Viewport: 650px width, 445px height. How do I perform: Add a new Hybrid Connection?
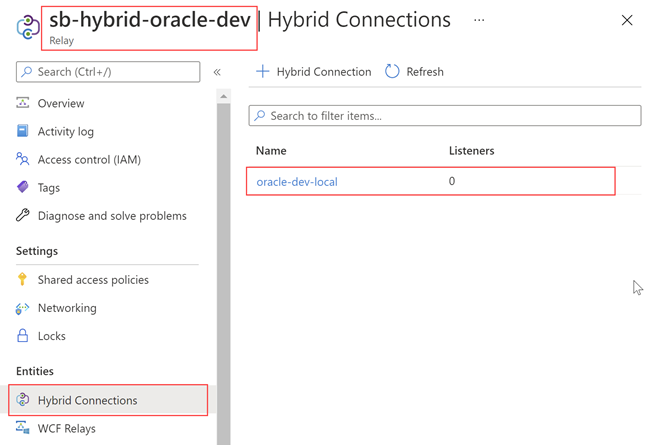pyautogui.click(x=314, y=72)
